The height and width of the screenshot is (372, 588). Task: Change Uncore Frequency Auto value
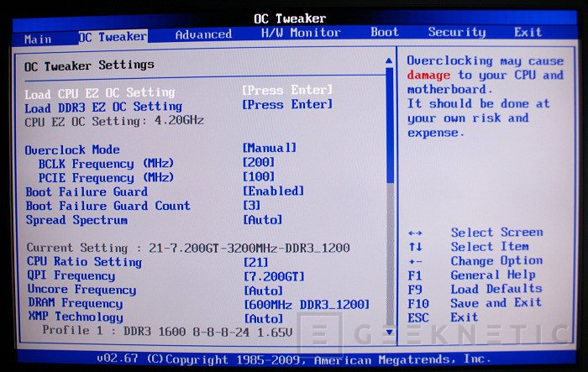pyautogui.click(x=264, y=291)
